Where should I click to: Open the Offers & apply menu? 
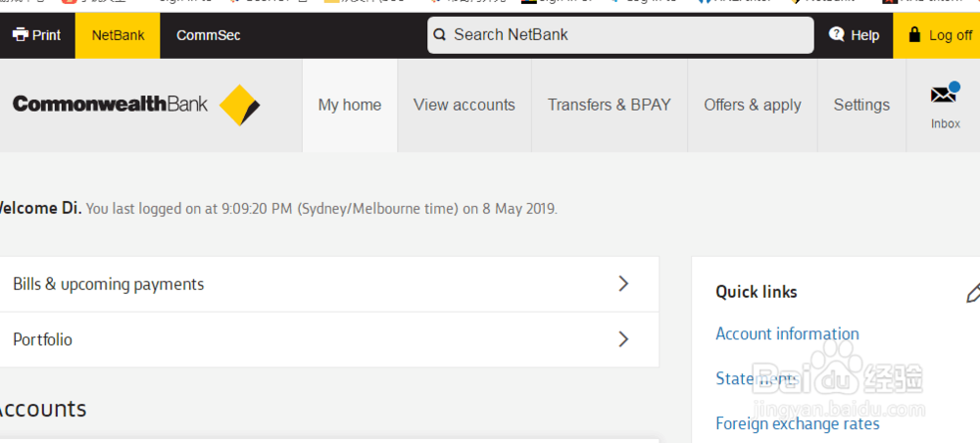point(753,105)
